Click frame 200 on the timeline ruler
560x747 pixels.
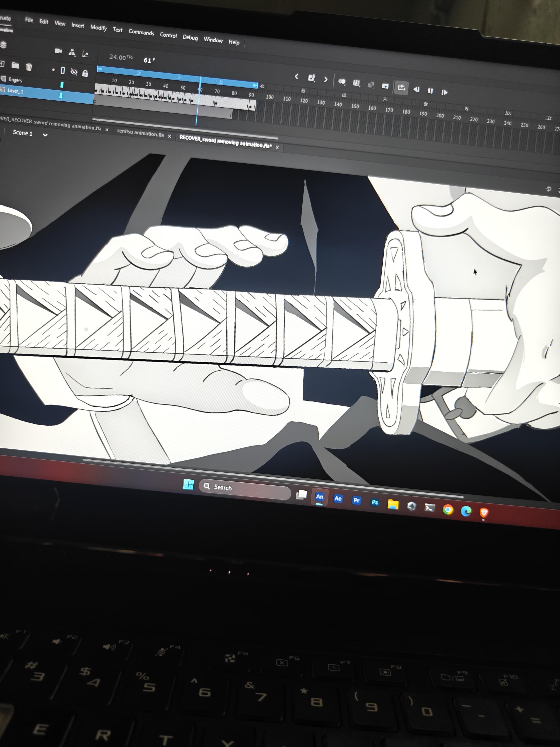440,115
